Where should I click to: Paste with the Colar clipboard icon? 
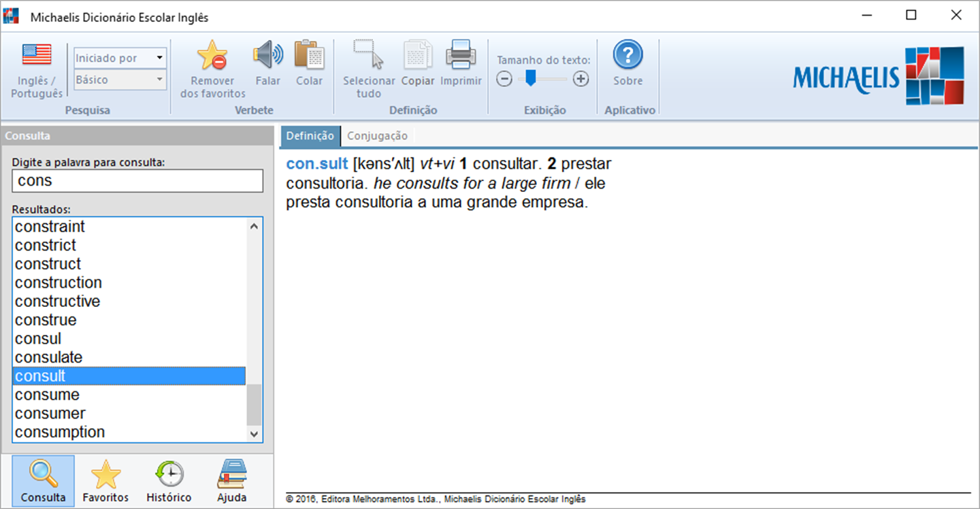[309, 64]
